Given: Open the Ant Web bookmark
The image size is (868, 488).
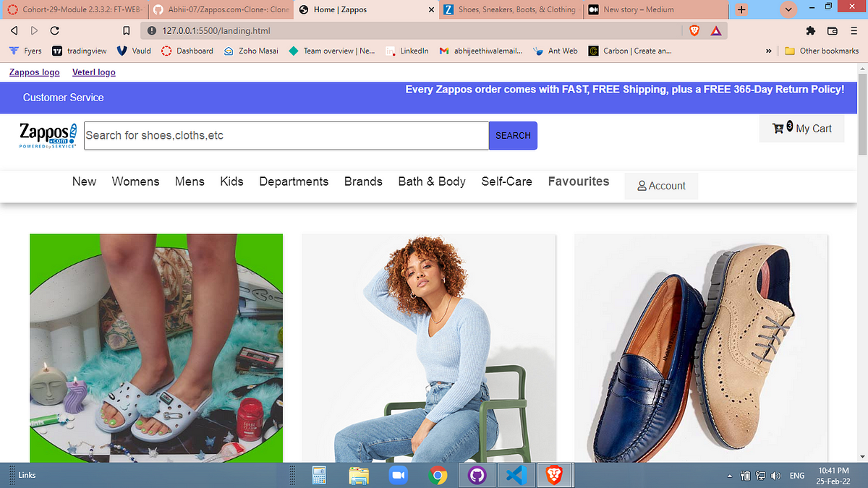Looking at the screenshot, I should (555, 51).
